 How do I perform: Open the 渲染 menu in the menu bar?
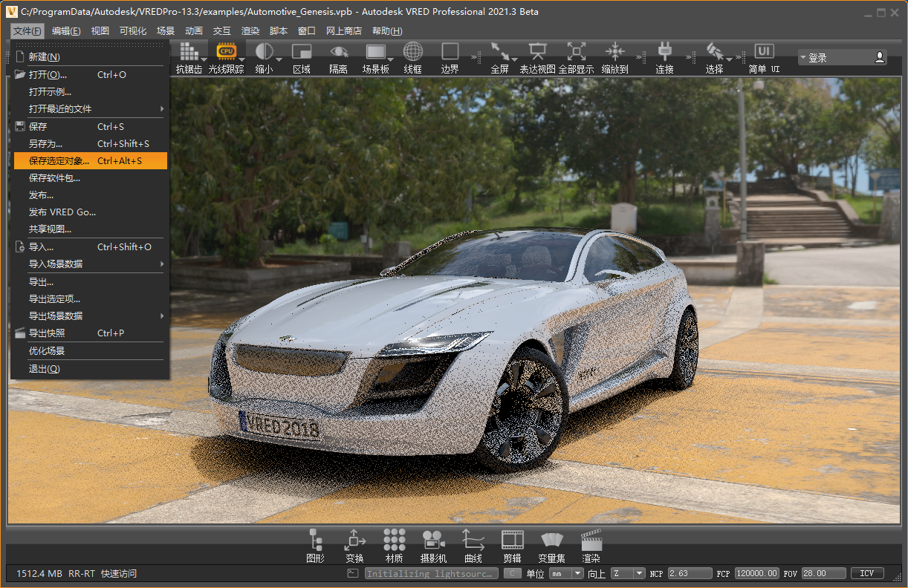pyautogui.click(x=250, y=31)
